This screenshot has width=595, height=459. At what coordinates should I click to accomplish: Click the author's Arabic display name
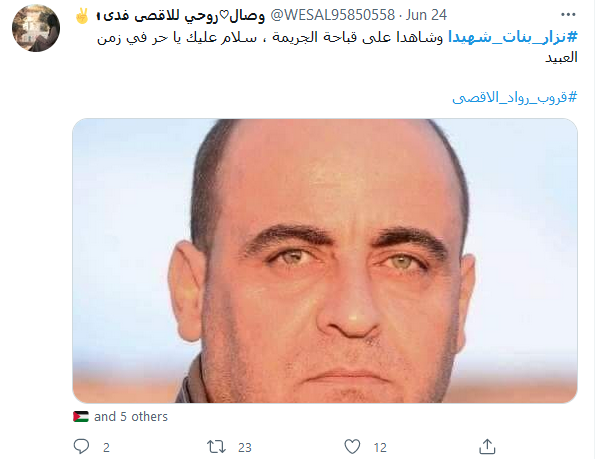(181, 16)
